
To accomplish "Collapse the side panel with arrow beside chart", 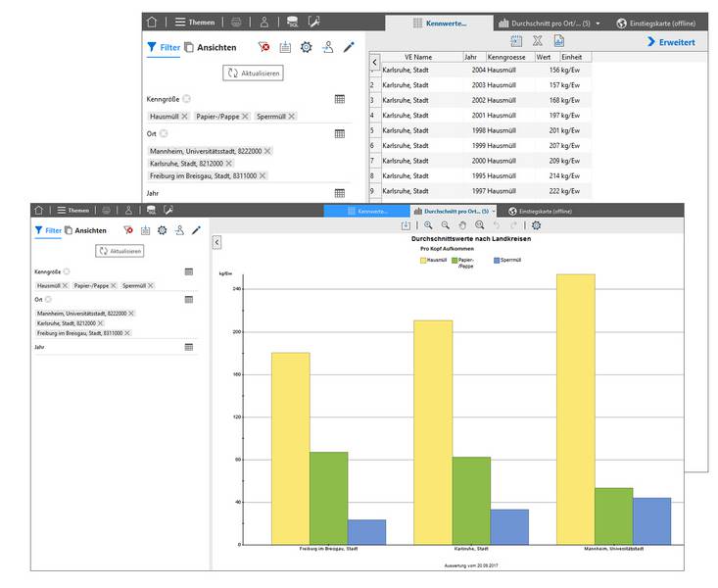I will click(x=216, y=241).
